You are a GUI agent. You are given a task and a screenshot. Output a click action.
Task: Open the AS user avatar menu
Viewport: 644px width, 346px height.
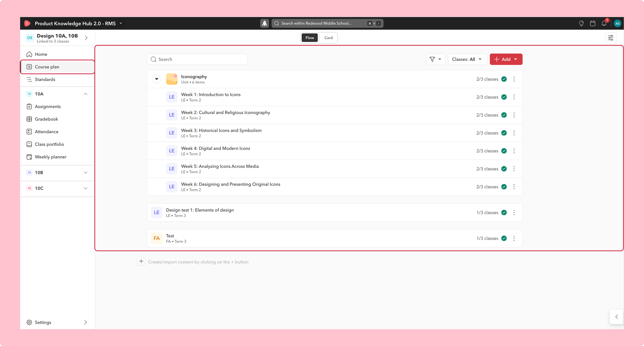(617, 23)
